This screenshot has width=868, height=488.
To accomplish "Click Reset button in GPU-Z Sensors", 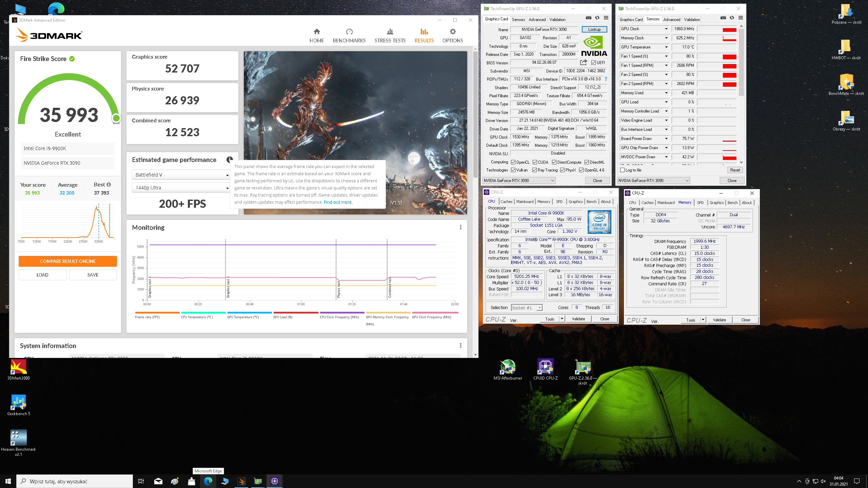I will pyautogui.click(x=735, y=170).
